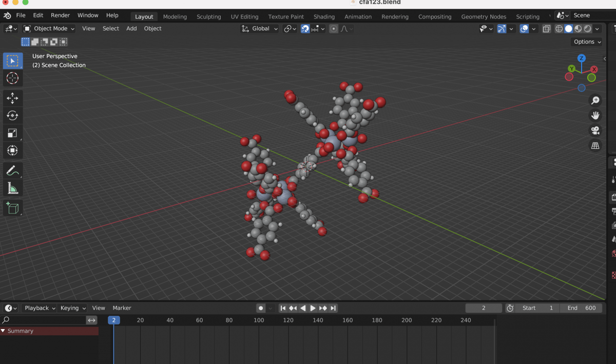Screen dimensions: 616x364
Task: Switch to the Geometry Nodes workspace tab
Action: pyautogui.click(x=484, y=16)
